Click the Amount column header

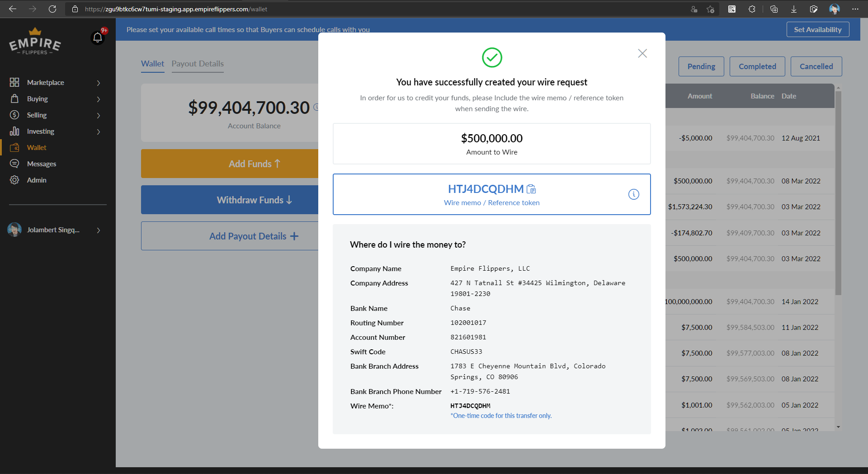tap(700, 96)
